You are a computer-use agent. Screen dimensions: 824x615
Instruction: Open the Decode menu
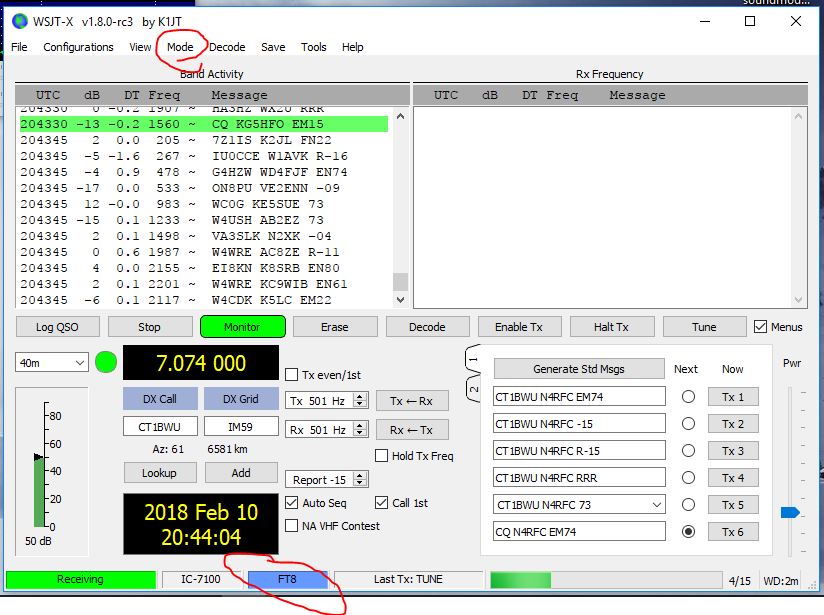[x=227, y=47]
